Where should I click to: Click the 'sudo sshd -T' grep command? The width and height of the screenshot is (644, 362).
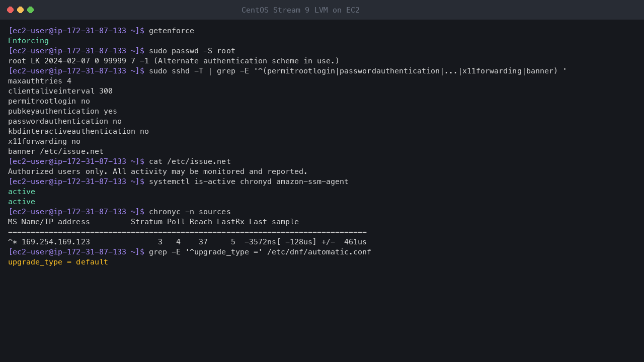[x=358, y=71]
